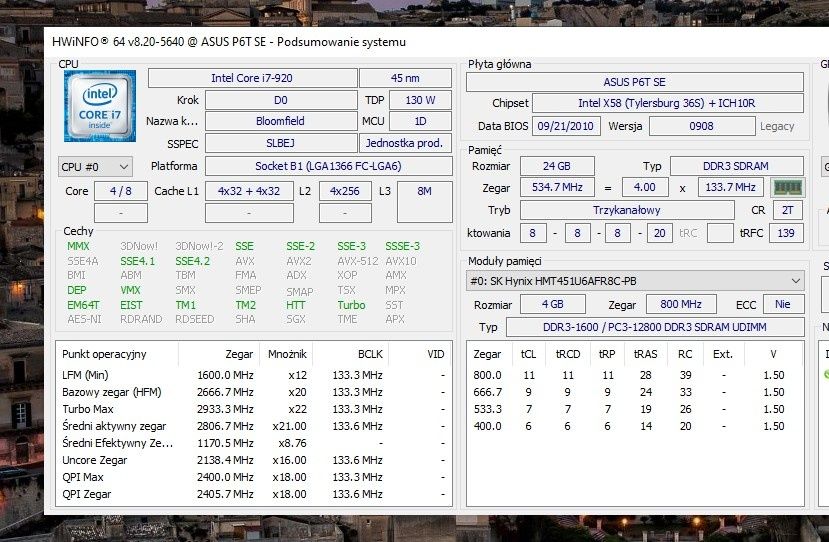Select the Uncore Zegar row
Screen dimensions: 829x542
tap(254, 461)
